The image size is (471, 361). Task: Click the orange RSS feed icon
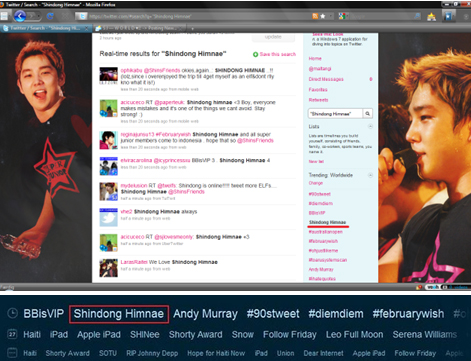[x=315, y=16]
